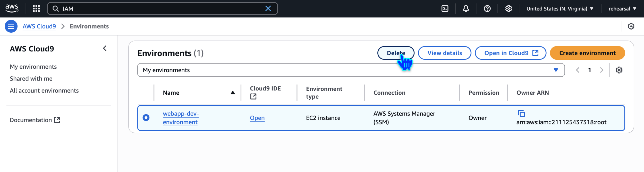The width and height of the screenshot is (644, 172).
Task: Expand the My environments filter dropdown
Action: (351, 70)
